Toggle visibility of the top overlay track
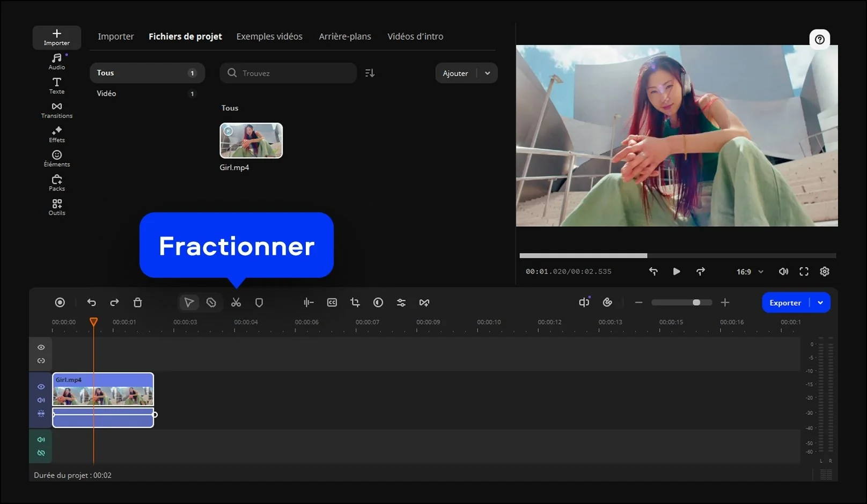 pyautogui.click(x=41, y=347)
